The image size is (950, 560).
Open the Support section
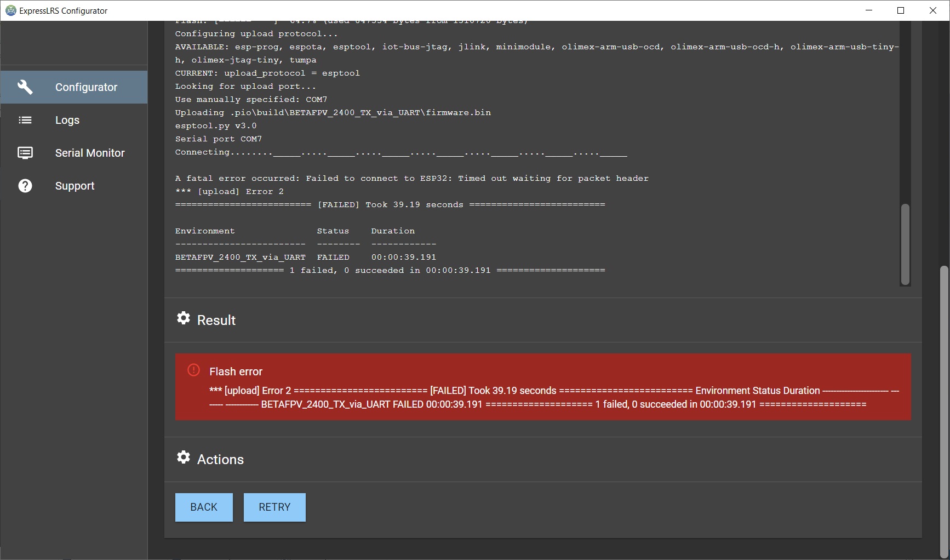74,186
